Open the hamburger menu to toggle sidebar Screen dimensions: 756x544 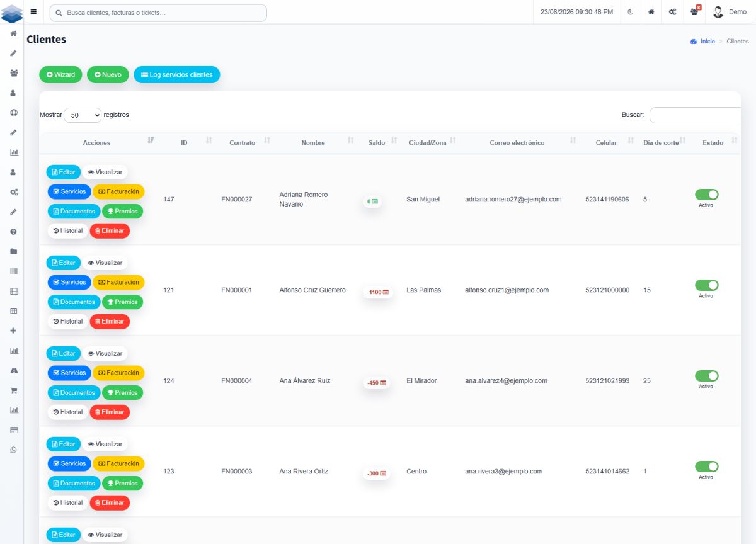pos(33,12)
